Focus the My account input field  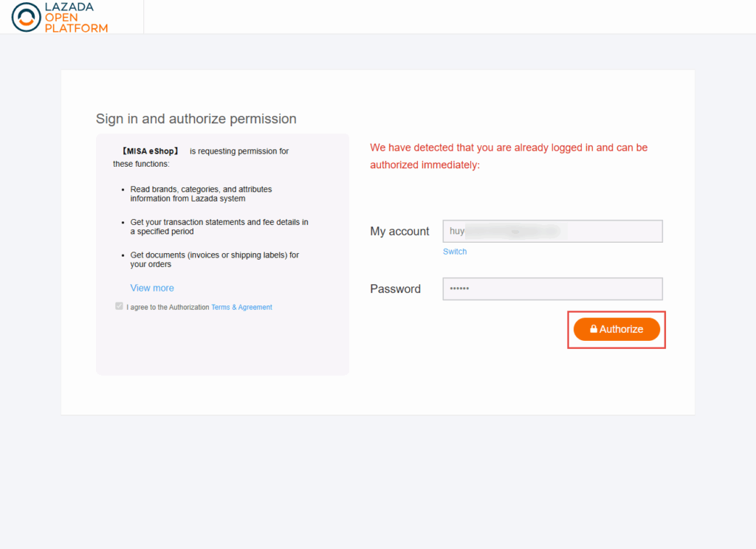[x=552, y=231]
